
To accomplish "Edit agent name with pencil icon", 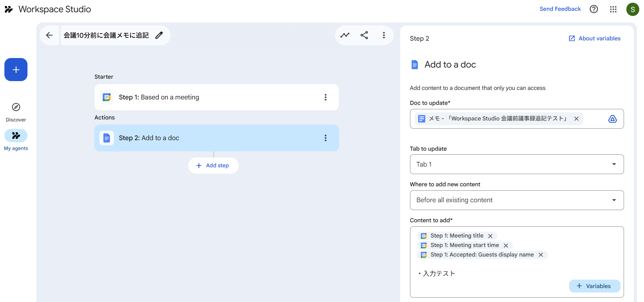I will (x=159, y=35).
